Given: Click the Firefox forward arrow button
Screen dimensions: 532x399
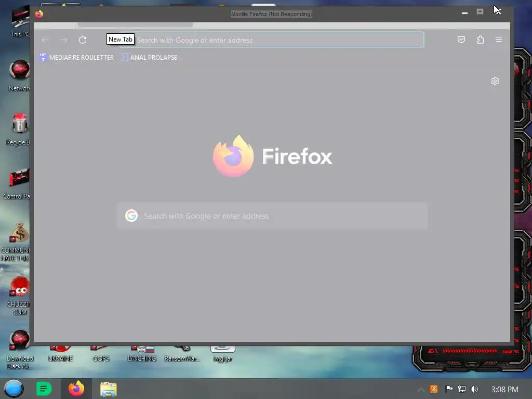Looking at the screenshot, I should pos(64,40).
